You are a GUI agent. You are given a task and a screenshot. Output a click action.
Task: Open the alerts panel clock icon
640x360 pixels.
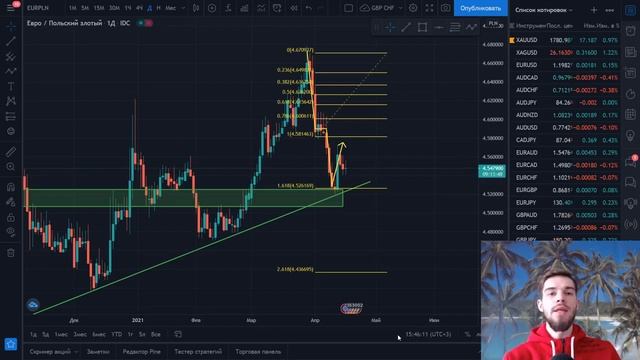630,31
